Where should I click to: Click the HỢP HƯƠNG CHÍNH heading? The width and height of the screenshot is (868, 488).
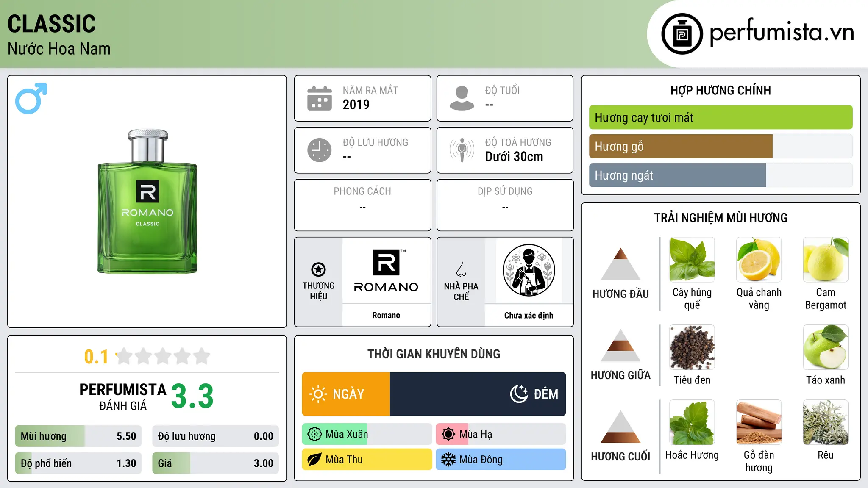721,90
